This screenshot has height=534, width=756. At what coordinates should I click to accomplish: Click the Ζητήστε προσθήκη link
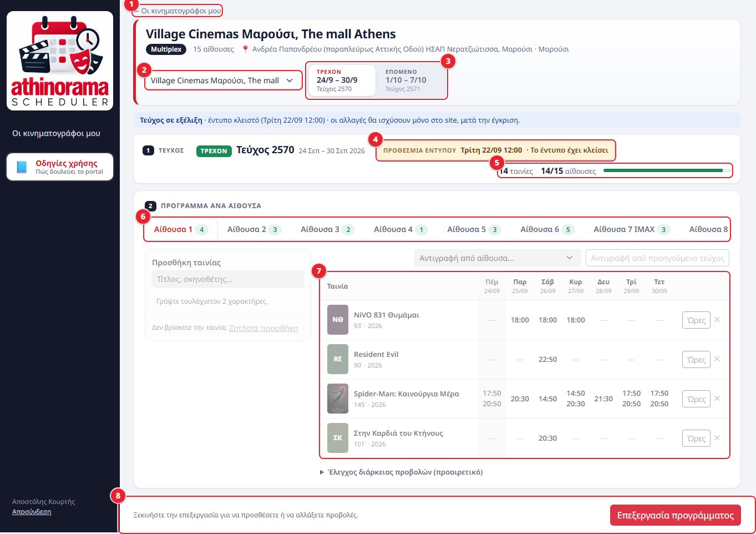[263, 328]
